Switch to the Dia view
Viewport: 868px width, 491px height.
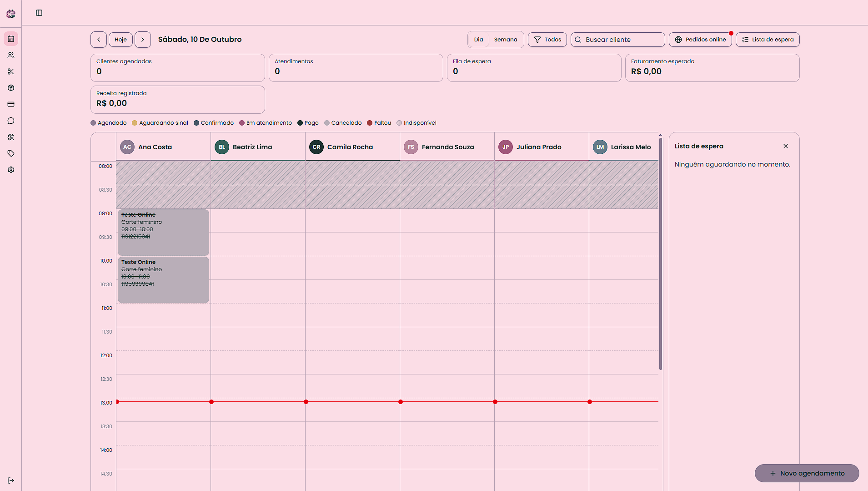[478, 40]
